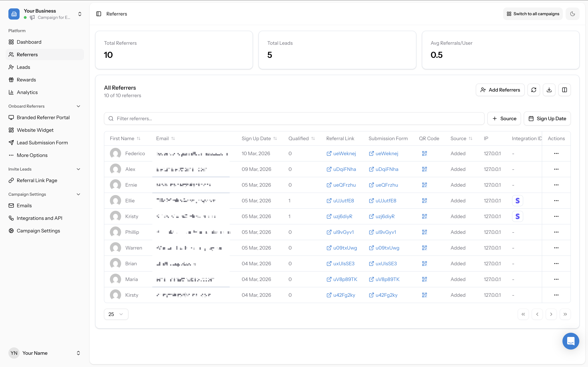Click the Add Referrers button
Viewport: 588px width, 367px height.
500,90
